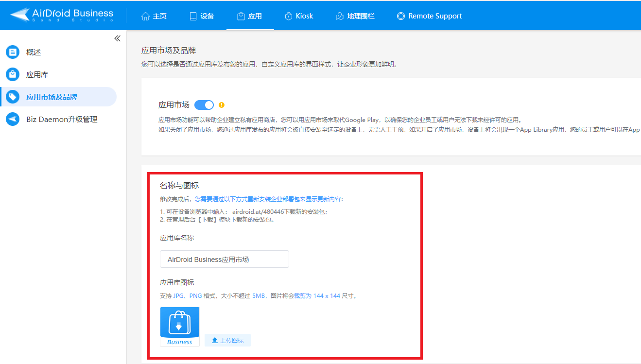The width and height of the screenshot is (641, 364).
Task: Click the 概述 sidebar icon
Action: [x=13, y=52]
